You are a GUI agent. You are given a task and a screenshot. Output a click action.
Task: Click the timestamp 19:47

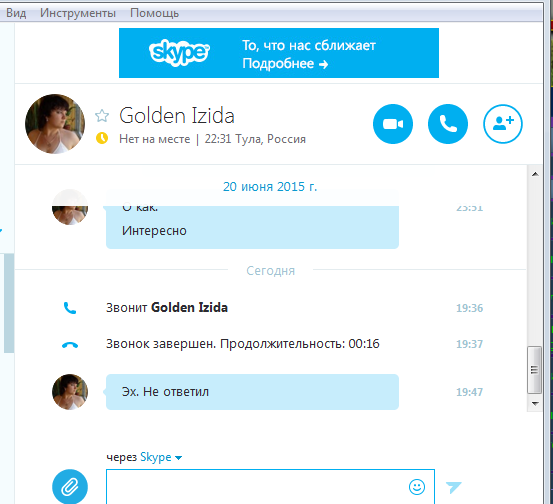click(x=469, y=392)
